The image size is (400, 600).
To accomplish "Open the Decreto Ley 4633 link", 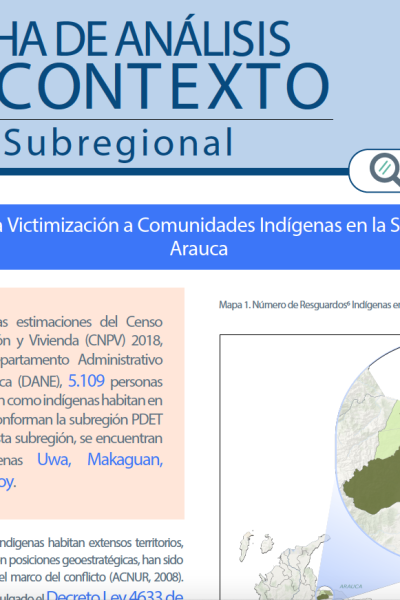I will click(x=115, y=595).
